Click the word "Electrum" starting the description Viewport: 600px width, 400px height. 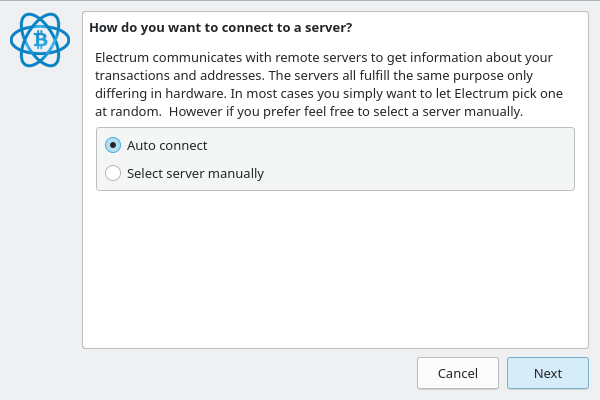(125, 57)
